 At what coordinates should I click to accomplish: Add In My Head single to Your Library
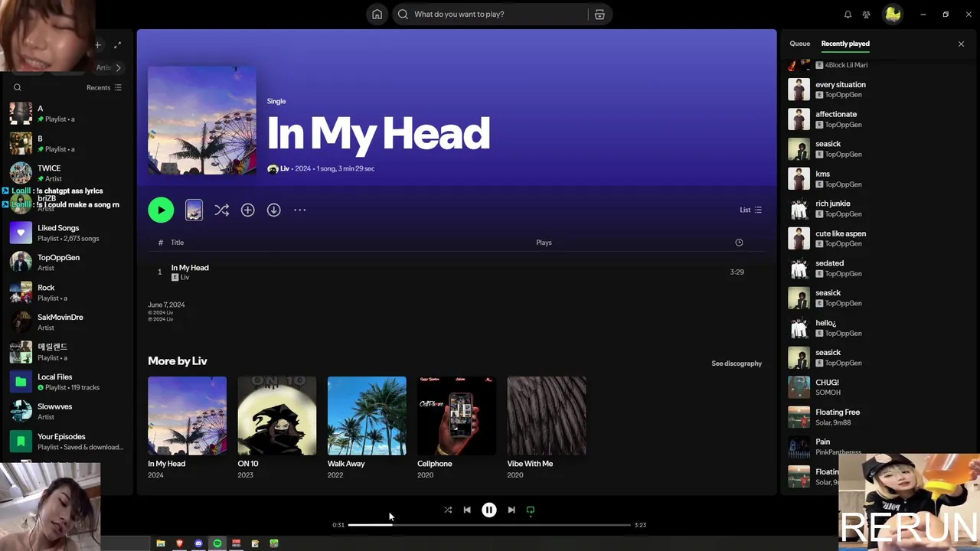247,210
